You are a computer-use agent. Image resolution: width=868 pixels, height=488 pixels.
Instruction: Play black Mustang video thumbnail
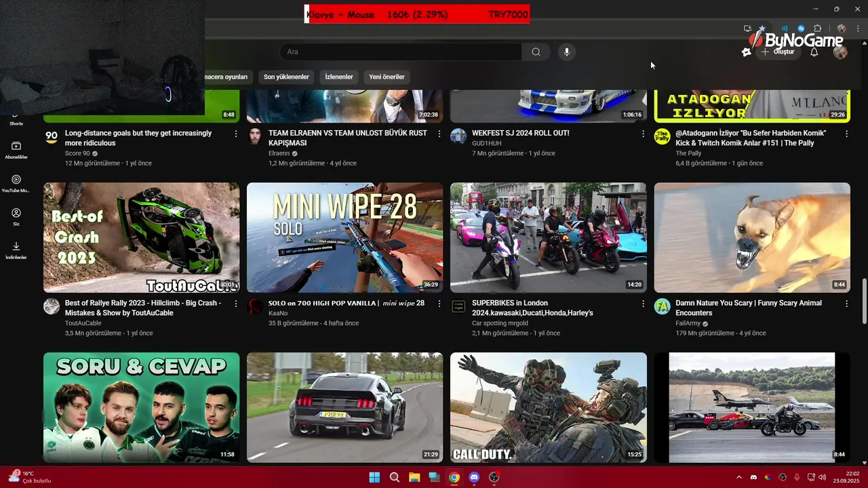(345, 407)
